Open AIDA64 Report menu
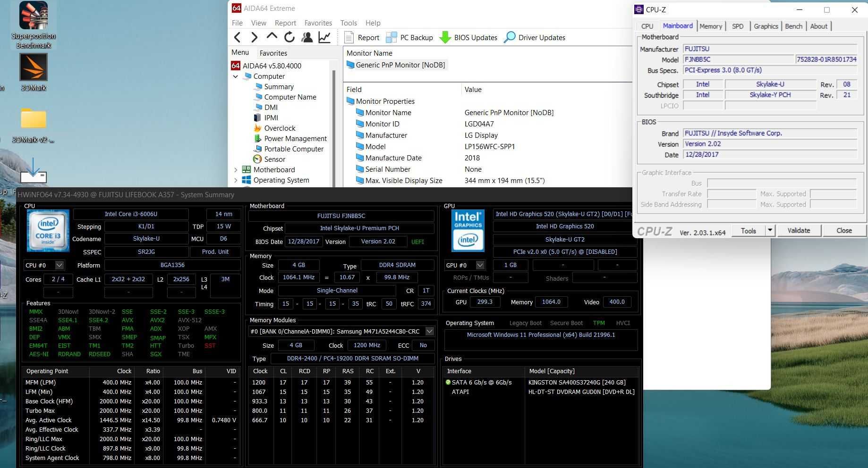 pos(285,23)
